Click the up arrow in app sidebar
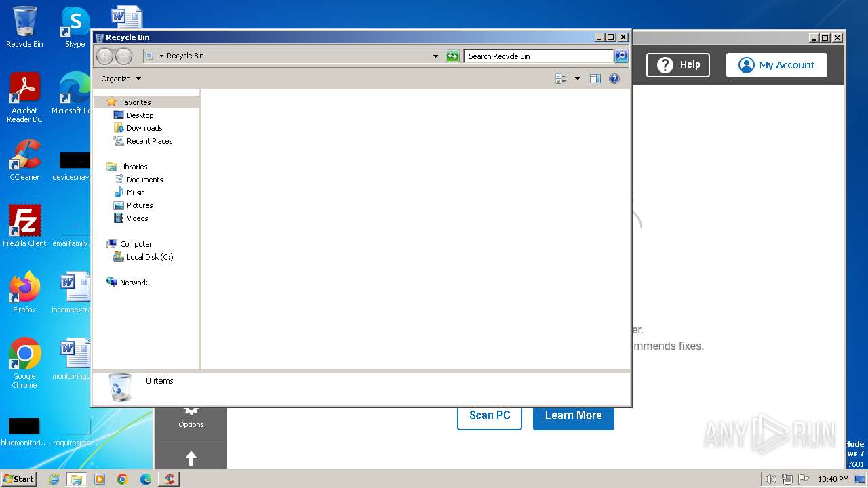 [191, 459]
